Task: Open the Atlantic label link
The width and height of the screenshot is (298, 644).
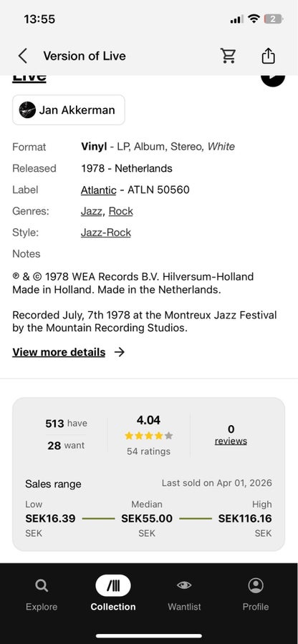Action: (99, 190)
